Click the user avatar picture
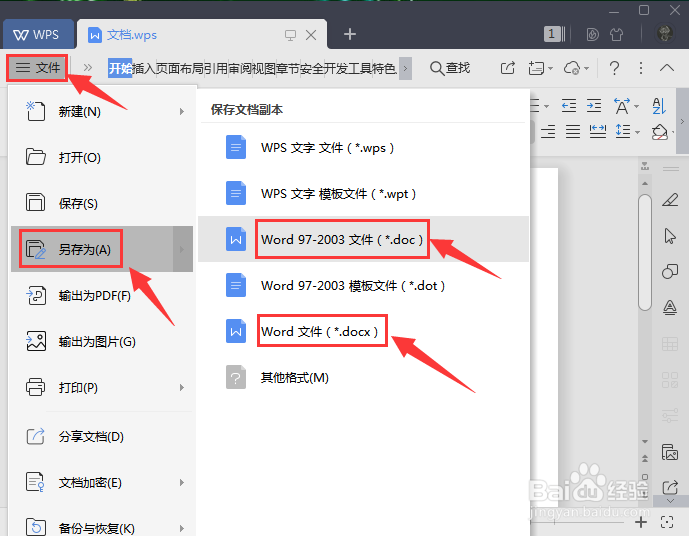Viewport: 689px width, 536px height. tap(665, 33)
